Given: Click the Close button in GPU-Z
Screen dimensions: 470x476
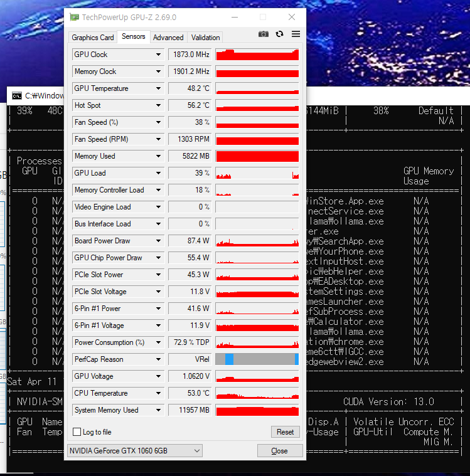Looking at the screenshot, I should [x=279, y=451].
